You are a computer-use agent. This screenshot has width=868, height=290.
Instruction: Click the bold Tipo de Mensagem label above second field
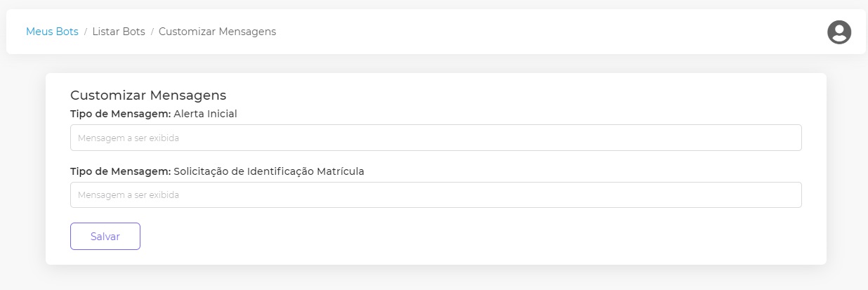[120, 171]
